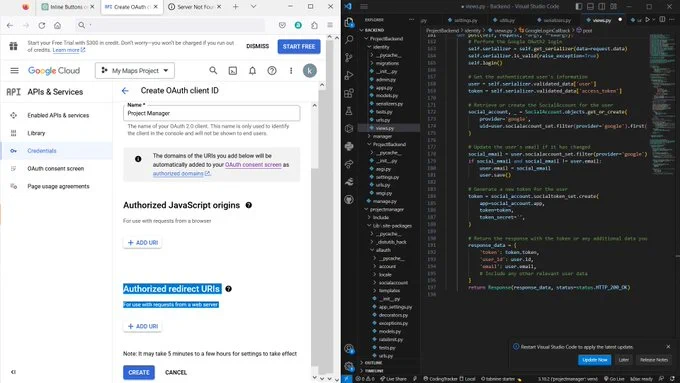Open OAuth consent screen sidebar item
Image resolution: width=680 pixels, height=383 pixels.
[56, 169]
